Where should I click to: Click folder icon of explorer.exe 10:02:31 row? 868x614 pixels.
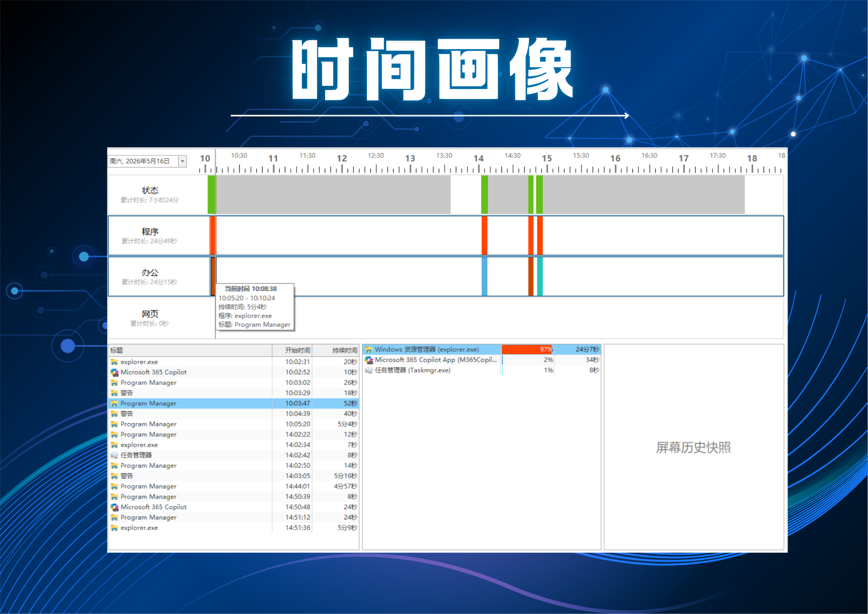pos(114,362)
